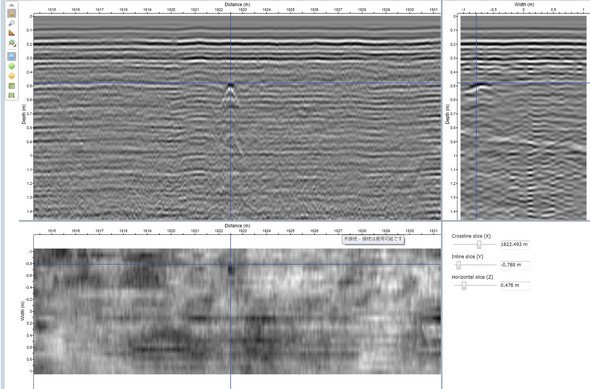Click the Crossline slice value field
The image size is (590, 389).
[x=515, y=245]
